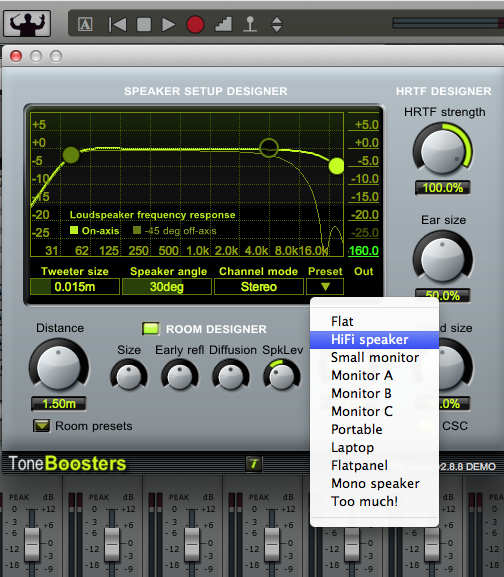Select the HiFi speaker preset
504x577 pixels.
coord(375,339)
